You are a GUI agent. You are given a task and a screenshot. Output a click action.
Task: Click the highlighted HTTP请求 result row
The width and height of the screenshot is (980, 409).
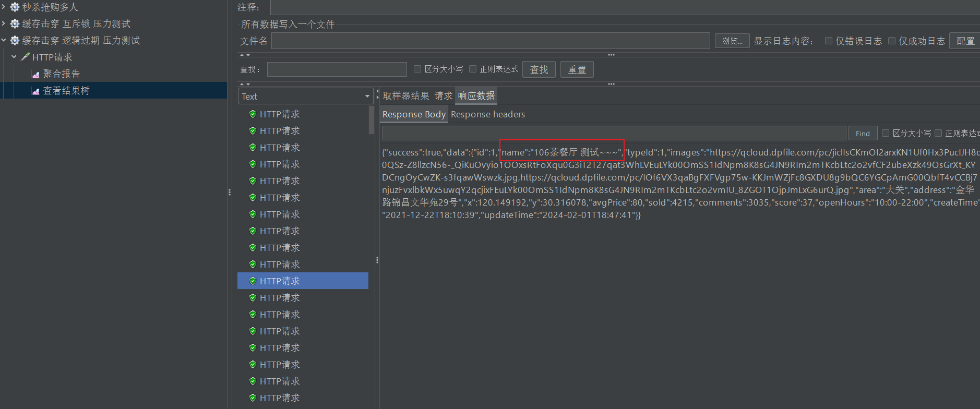coord(303,281)
